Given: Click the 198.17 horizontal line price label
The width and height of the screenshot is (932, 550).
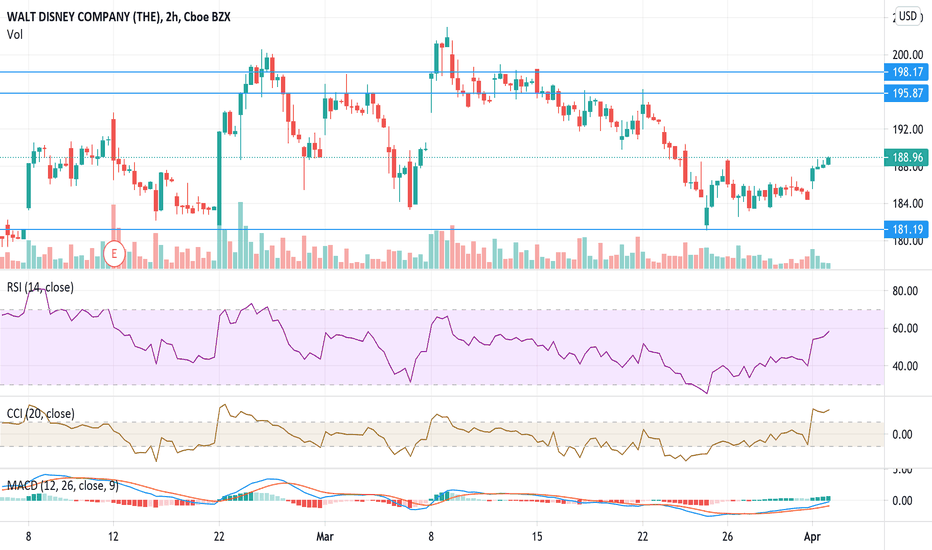Looking at the screenshot, I should pos(906,73).
